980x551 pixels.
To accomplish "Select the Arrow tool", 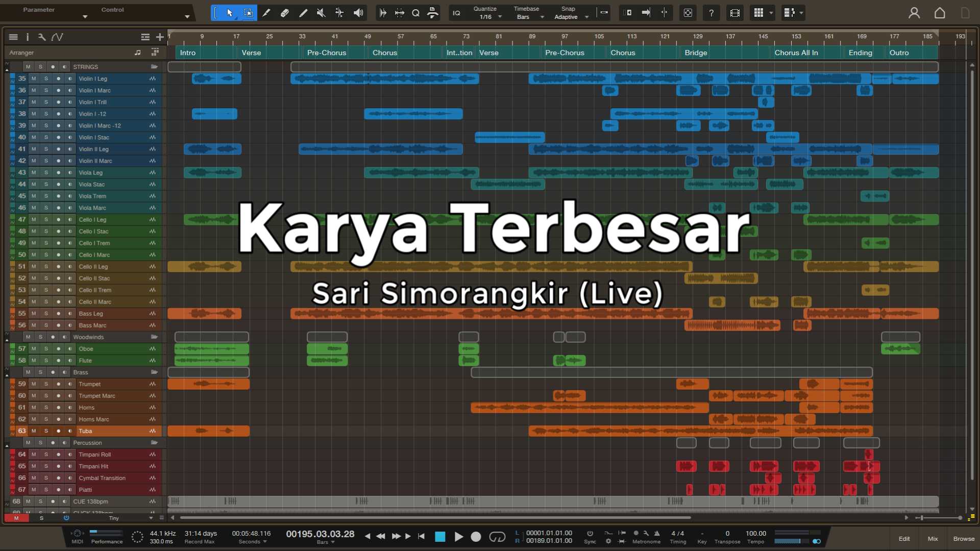I will 230,13.
